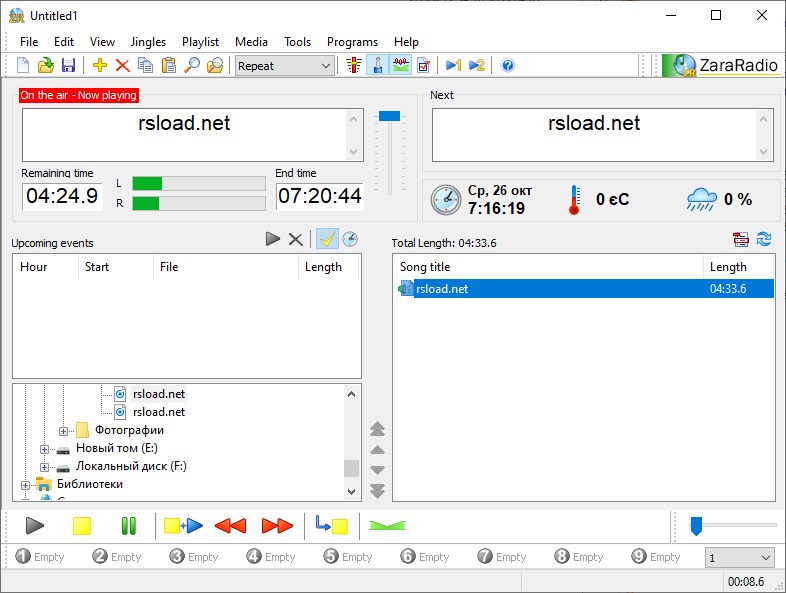This screenshot has height=593, width=786.
Task: Move track to top with double up arrow
Action: click(x=377, y=429)
